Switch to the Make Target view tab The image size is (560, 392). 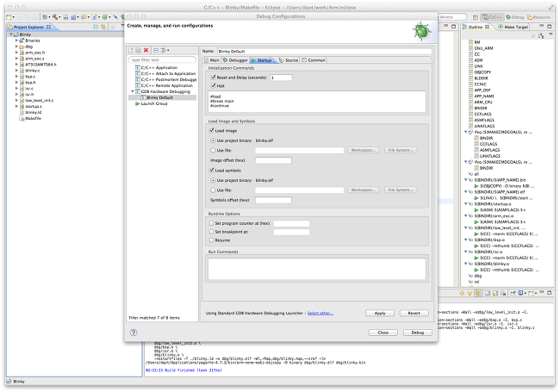[513, 27]
